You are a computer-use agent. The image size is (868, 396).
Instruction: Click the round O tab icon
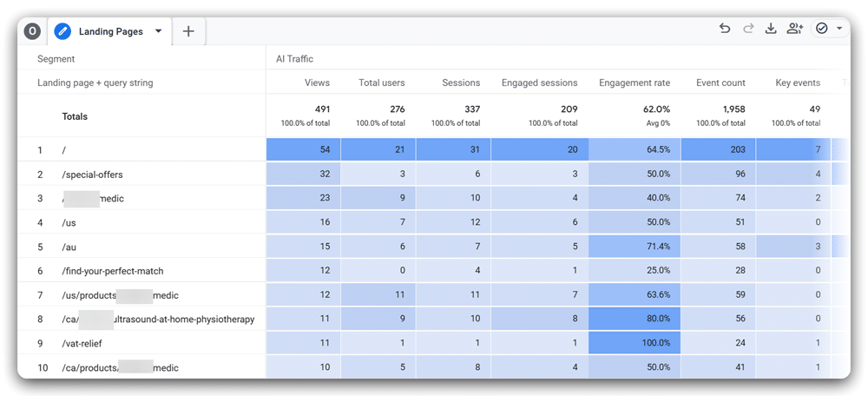pyautogui.click(x=32, y=31)
